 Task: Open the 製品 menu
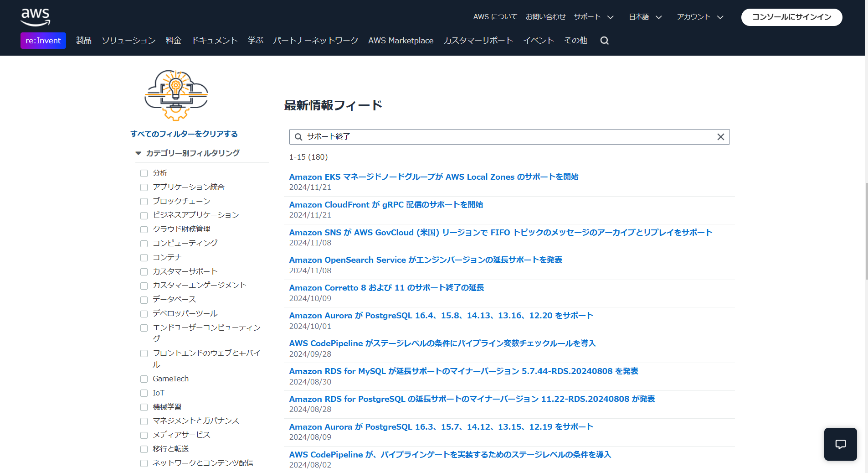coord(84,41)
